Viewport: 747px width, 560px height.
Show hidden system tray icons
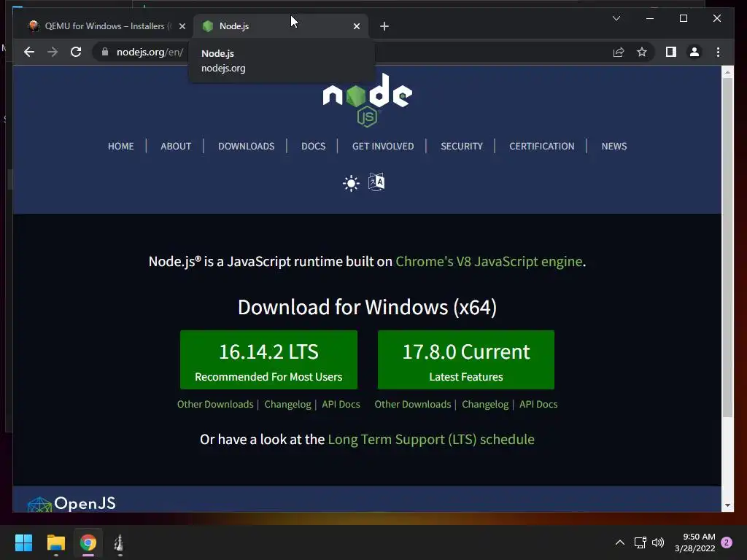tap(620, 542)
